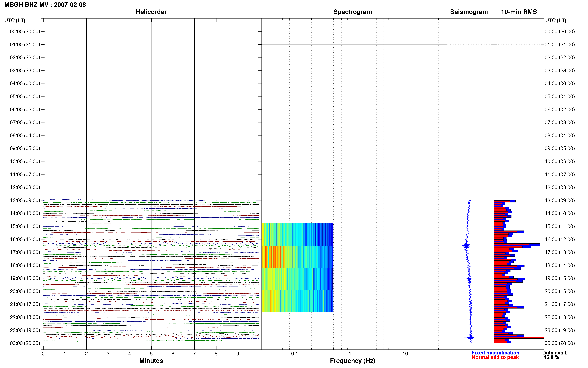
Task: Click the plot title MBGH BHZ MV : 2007-02-08
Action: [45, 5]
